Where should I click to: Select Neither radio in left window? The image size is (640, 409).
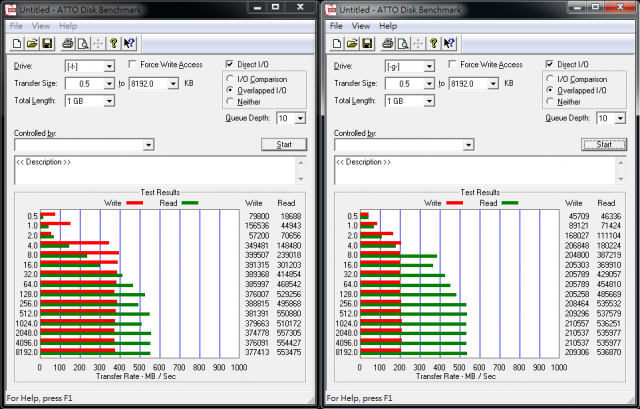[x=230, y=101]
